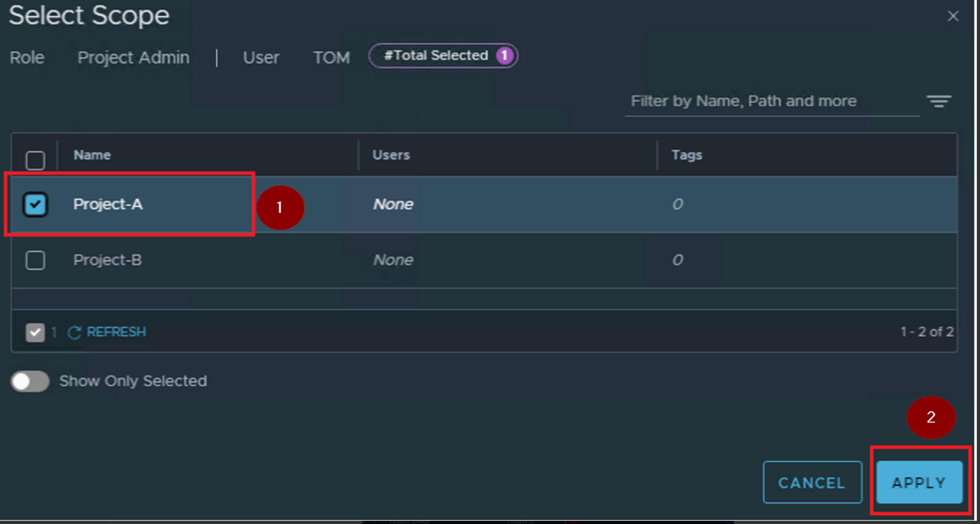This screenshot has width=980, height=524.
Task: Click the footer selected-count checkbox
Action: coord(35,332)
